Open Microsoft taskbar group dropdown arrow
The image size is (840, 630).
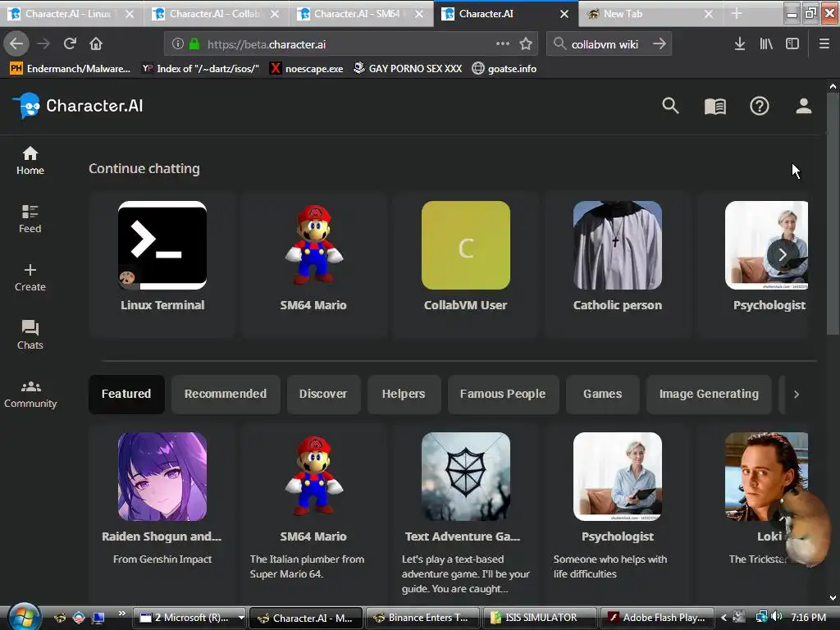click(x=241, y=618)
